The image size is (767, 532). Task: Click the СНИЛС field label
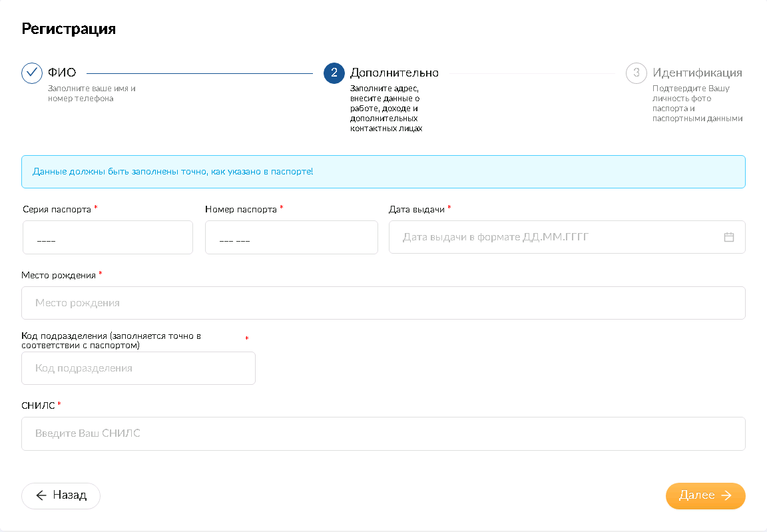(39, 405)
